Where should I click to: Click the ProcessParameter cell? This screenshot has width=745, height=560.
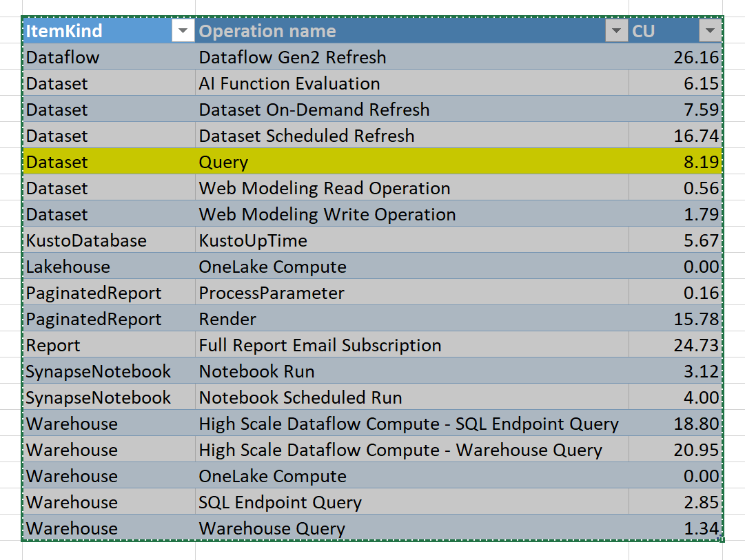[272, 293]
